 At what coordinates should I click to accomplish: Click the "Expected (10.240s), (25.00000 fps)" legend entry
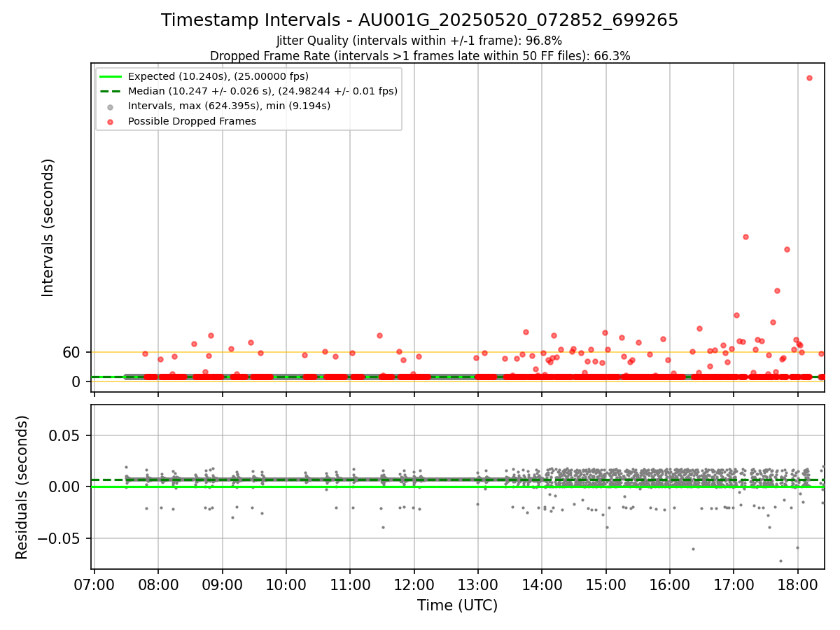point(218,76)
